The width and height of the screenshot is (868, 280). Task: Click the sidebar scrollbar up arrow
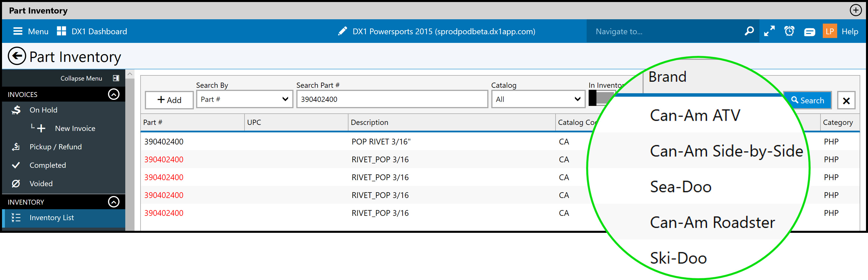coord(130,74)
